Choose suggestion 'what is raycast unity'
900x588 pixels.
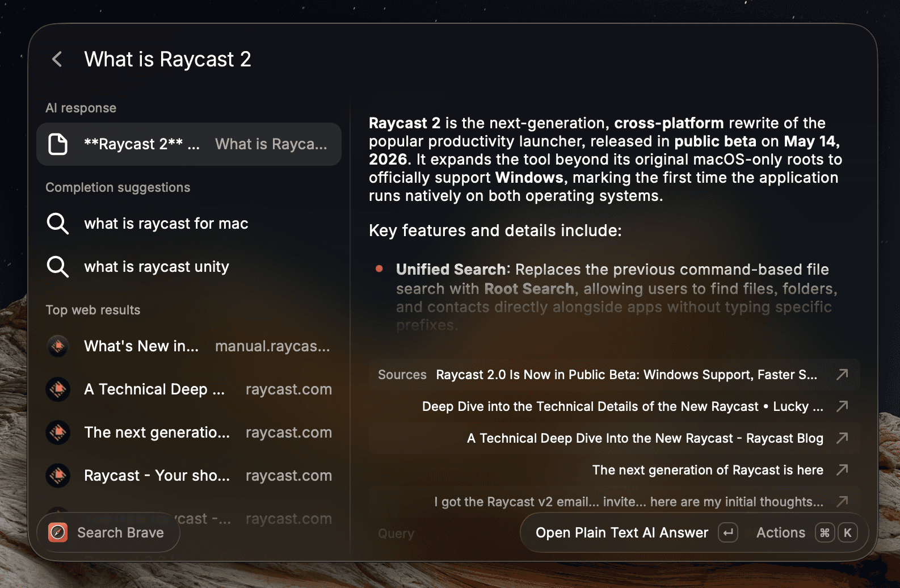189,267
